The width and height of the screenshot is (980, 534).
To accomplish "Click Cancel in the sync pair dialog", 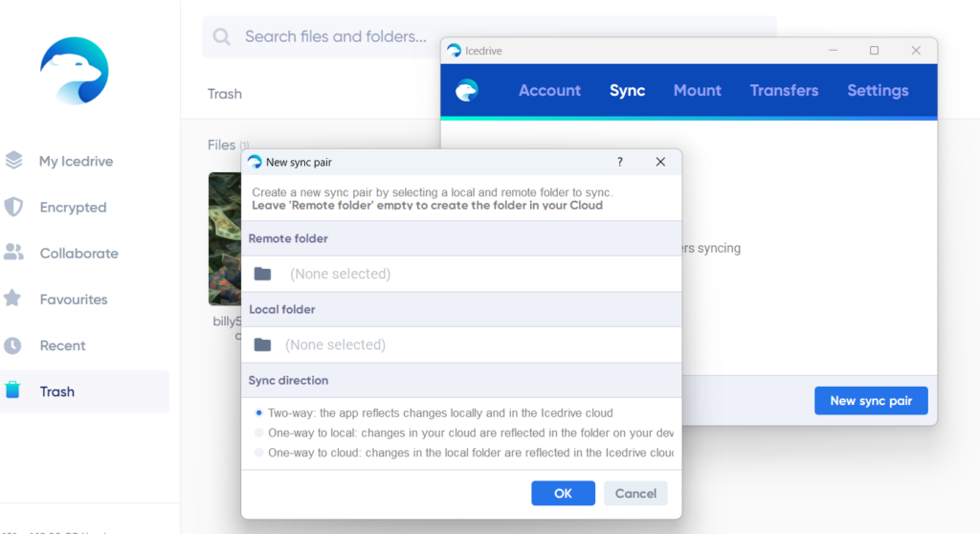I will (635, 494).
